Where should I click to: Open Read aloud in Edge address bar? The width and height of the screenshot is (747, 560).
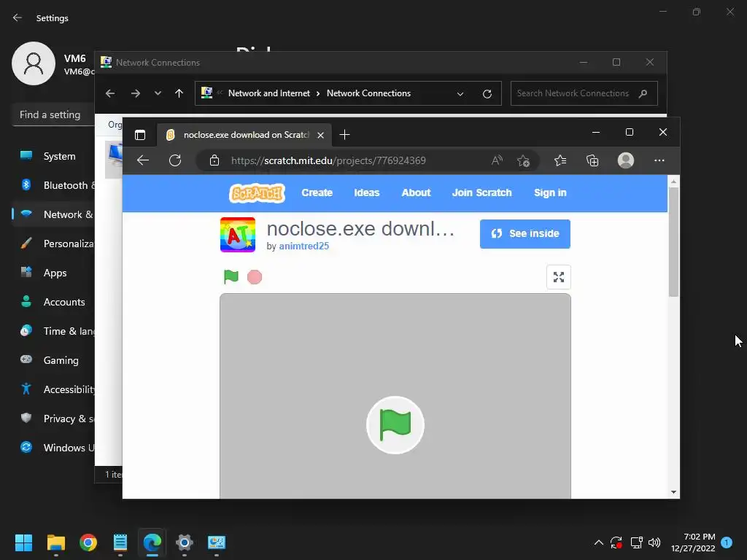point(497,160)
